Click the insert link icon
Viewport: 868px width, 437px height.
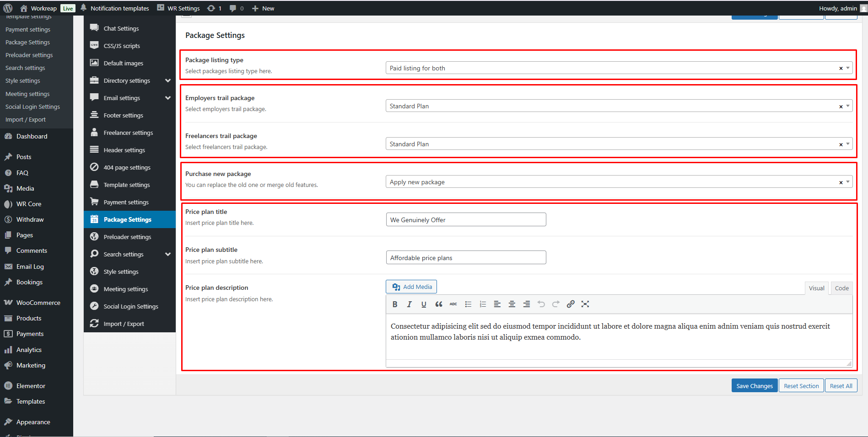(x=570, y=304)
